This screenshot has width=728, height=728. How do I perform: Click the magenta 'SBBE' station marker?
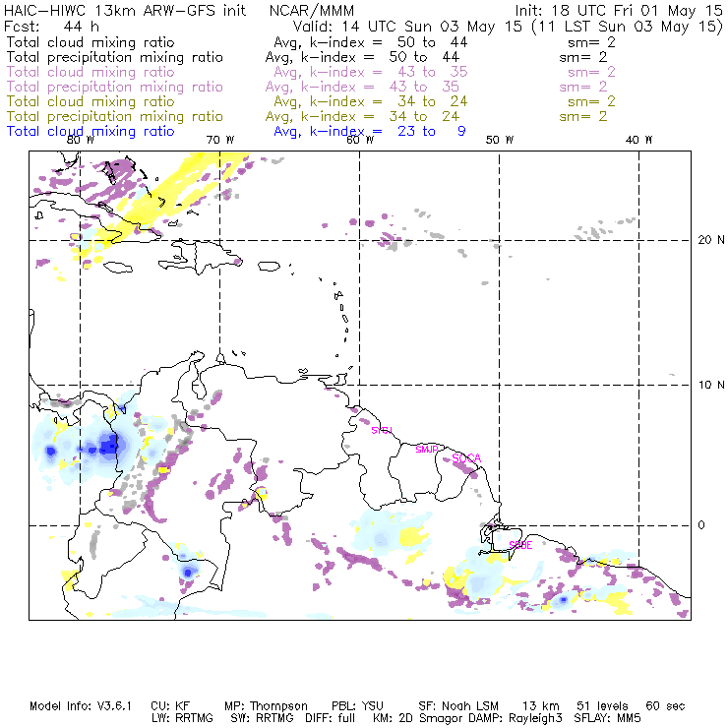tap(520, 545)
